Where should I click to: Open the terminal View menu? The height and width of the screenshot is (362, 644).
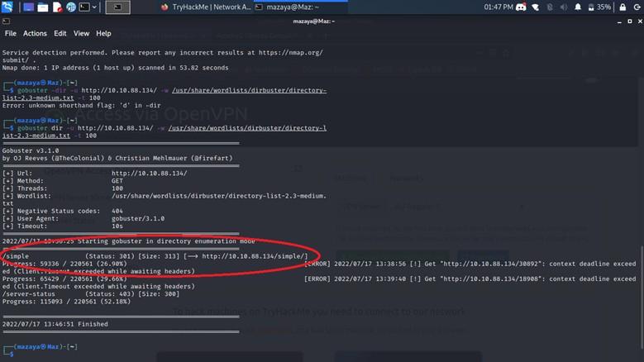click(x=81, y=34)
